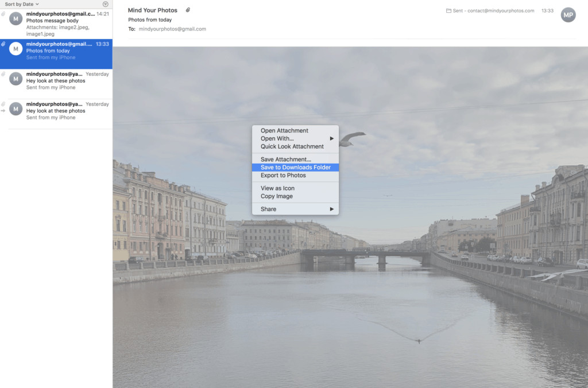The width and height of the screenshot is (588, 388).
Task: Click the Sent mailbox folder icon
Action: pyautogui.click(x=448, y=10)
